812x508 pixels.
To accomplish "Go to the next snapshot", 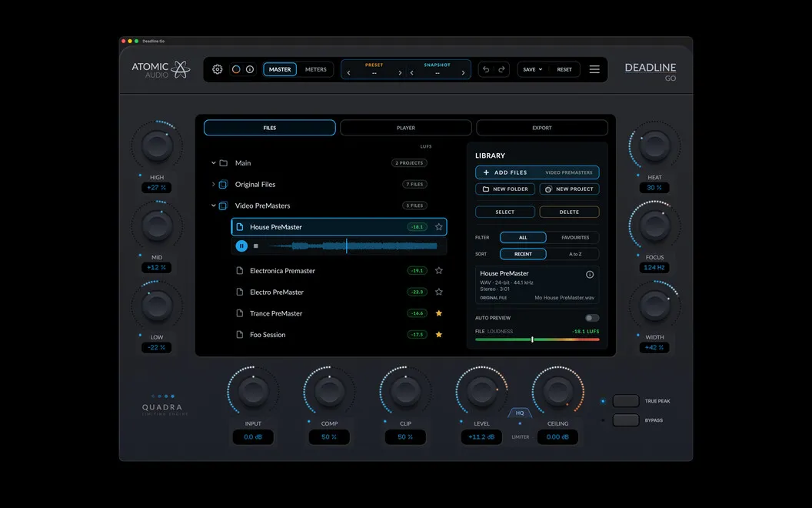I will click(x=463, y=72).
